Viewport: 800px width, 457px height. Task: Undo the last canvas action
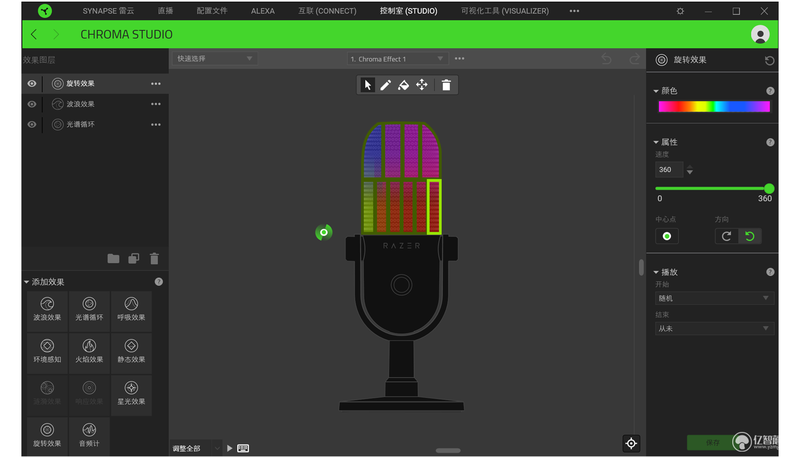(606, 59)
